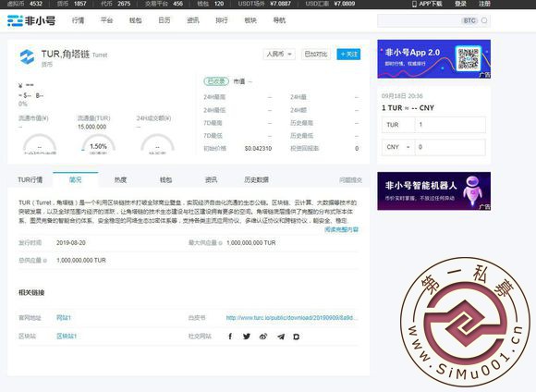Switch to the 简况 tab
Screen dimensions: 536x392
(75, 179)
